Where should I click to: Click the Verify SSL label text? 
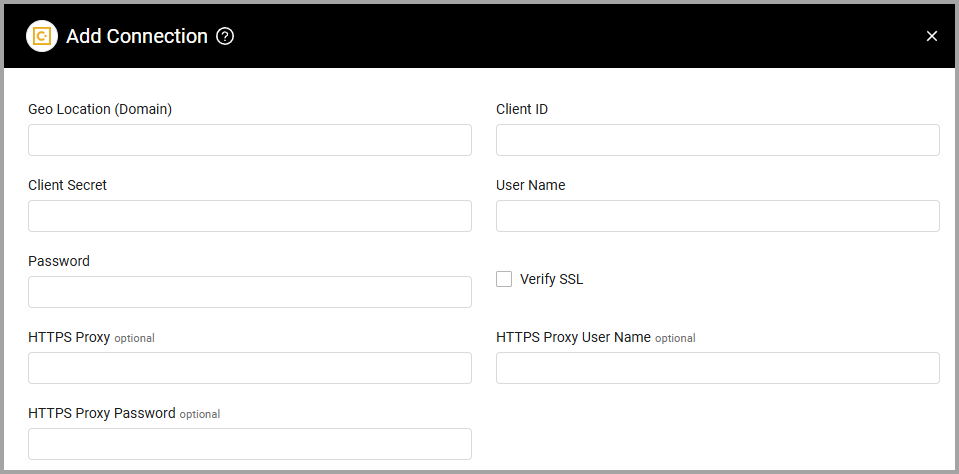click(552, 280)
